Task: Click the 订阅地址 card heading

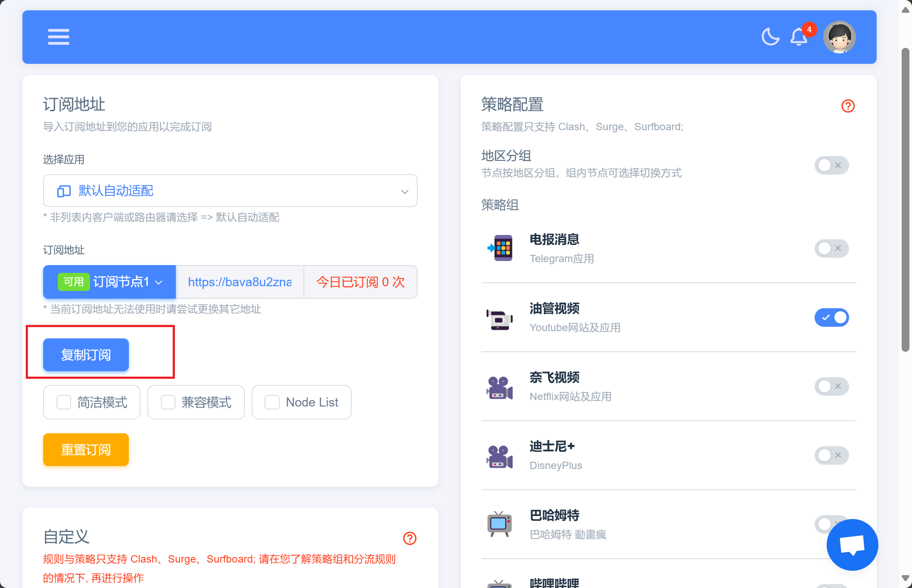Action: (74, 104)
